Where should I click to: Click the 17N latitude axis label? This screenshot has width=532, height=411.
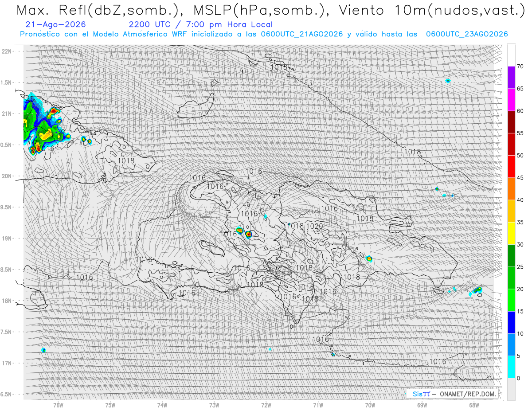[7, 363]
